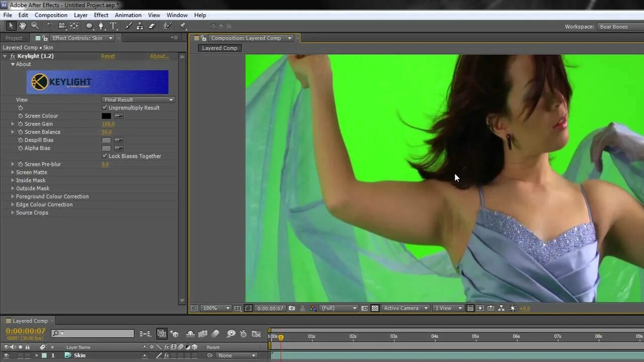Open the transparency grid toggle
Screen dimensions: 644x362
pos(374,308)
